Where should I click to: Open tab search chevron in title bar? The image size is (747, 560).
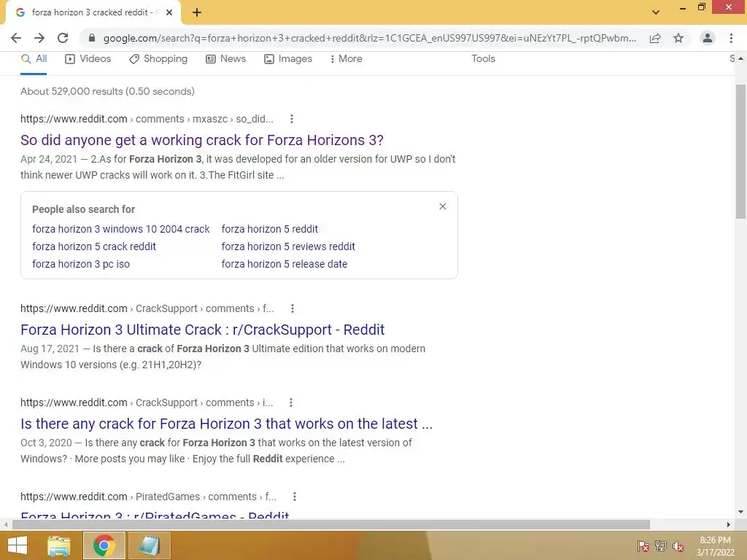tap(656, 12)
